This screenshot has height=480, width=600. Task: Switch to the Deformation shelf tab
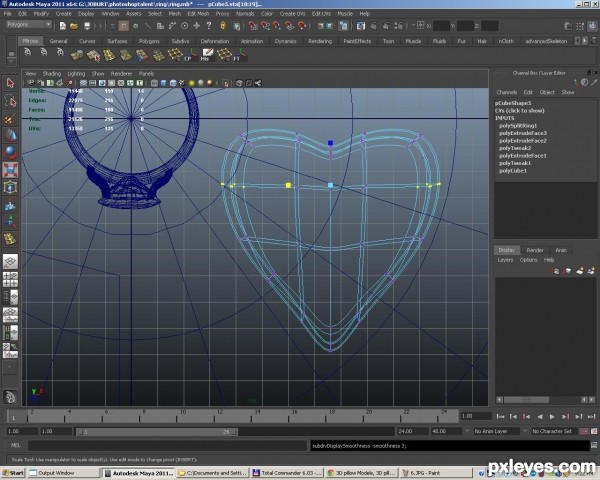click(215, 41)
